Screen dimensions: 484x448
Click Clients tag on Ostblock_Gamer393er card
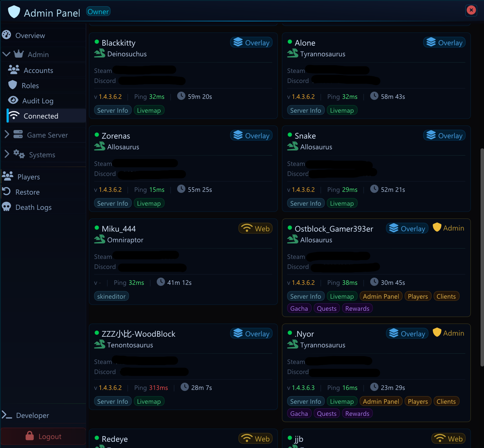point(446,296)
